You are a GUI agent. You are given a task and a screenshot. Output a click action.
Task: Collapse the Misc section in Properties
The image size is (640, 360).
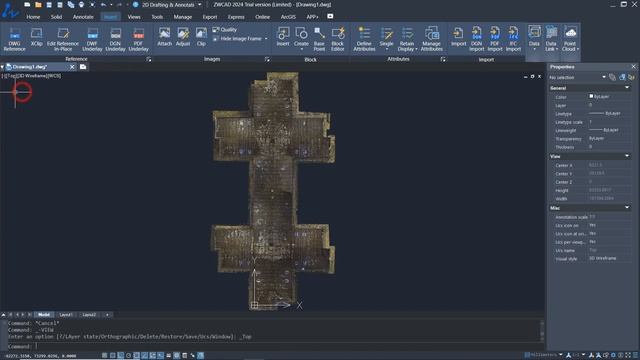point(627,208)
